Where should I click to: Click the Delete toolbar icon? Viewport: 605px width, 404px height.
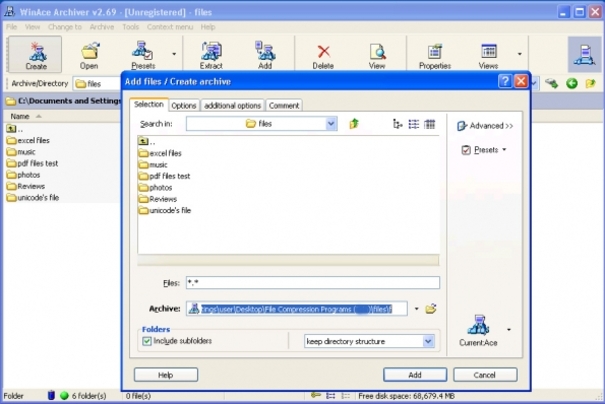pyautogui.click(x=323, y=54)
